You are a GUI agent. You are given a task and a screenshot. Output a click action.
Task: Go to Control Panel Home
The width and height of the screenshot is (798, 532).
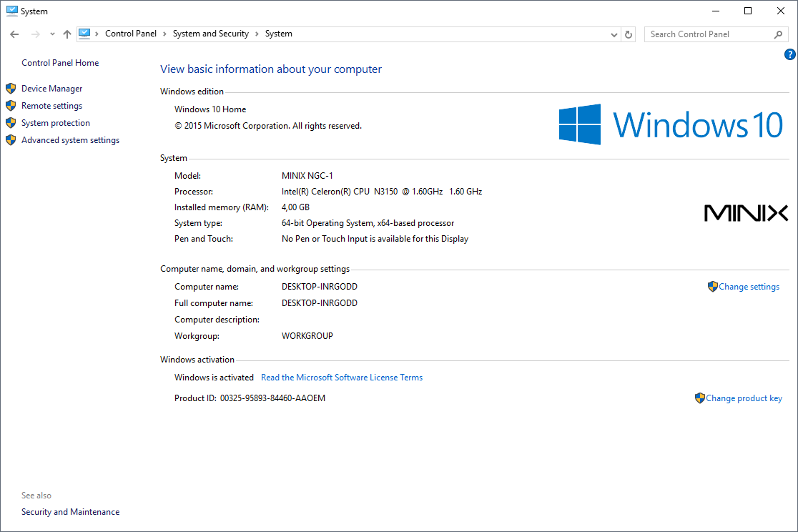pyautogui.click(x=60, y=63)
